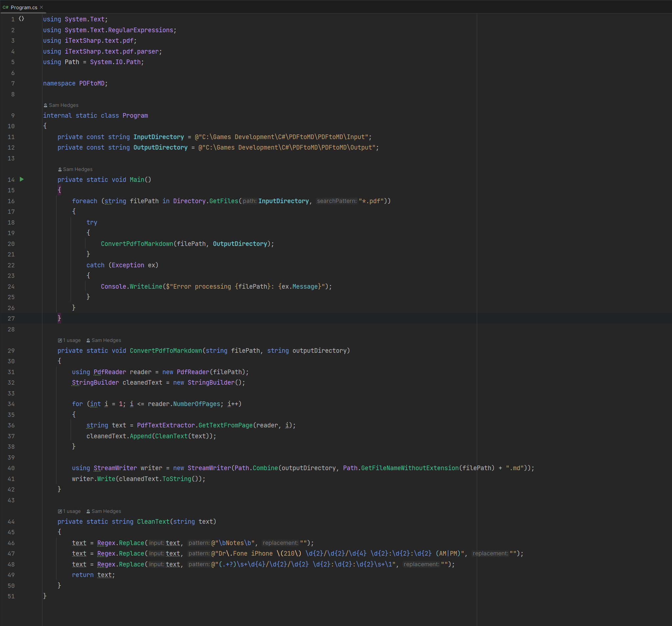Click 'Directory.GetFiles' call on line 16

205,201
